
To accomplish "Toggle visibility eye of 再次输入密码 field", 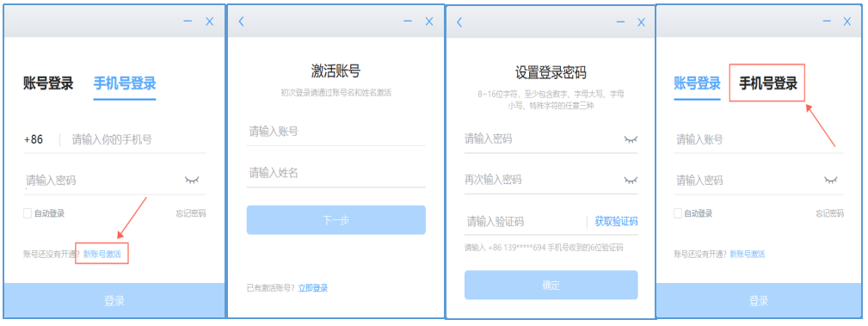I will (631, 180).
